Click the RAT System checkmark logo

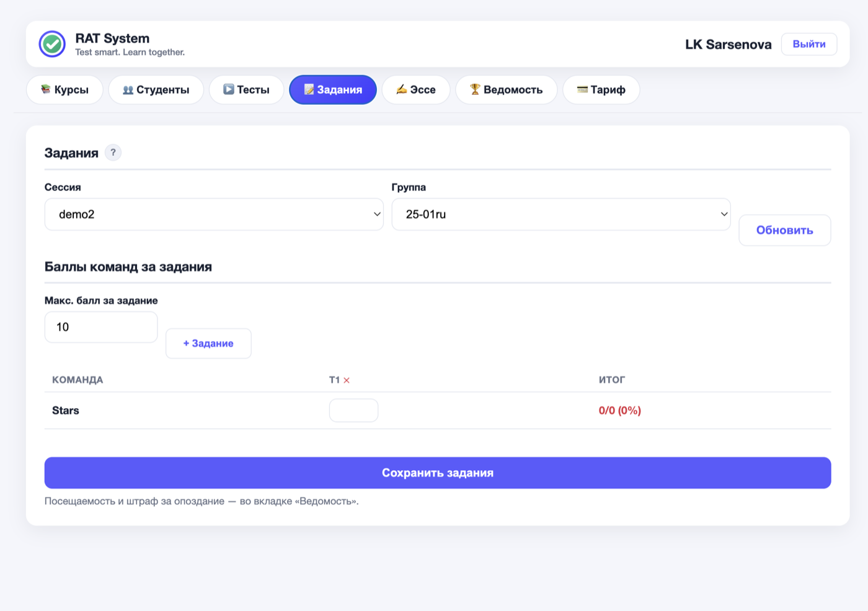pos(52,44)
